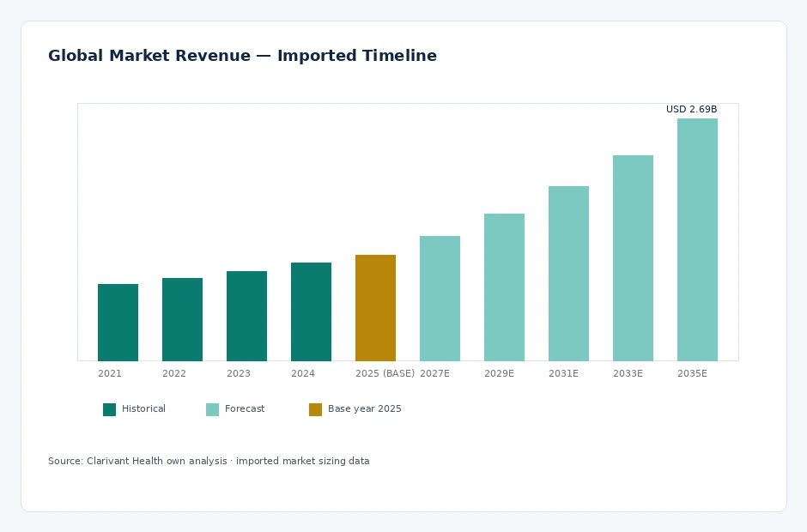Click the USD 2.69B data label

(691, 109)
